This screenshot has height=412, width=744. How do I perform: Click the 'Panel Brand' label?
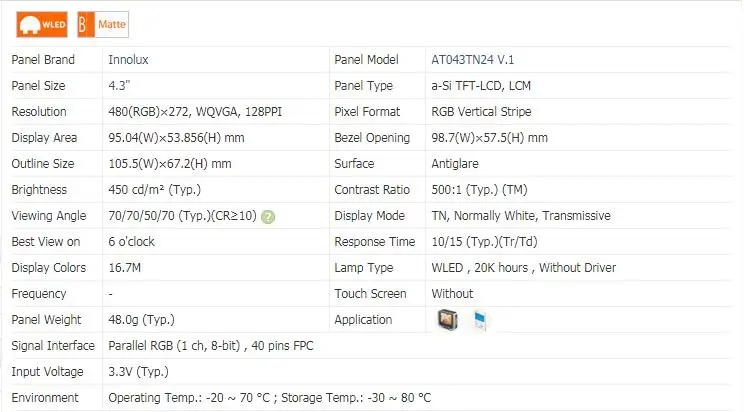coord(43,60)
